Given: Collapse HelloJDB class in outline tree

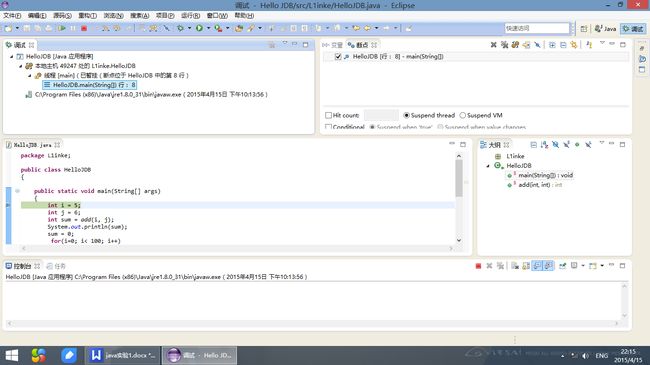Looking at the screenshot, I should [488, 166].
